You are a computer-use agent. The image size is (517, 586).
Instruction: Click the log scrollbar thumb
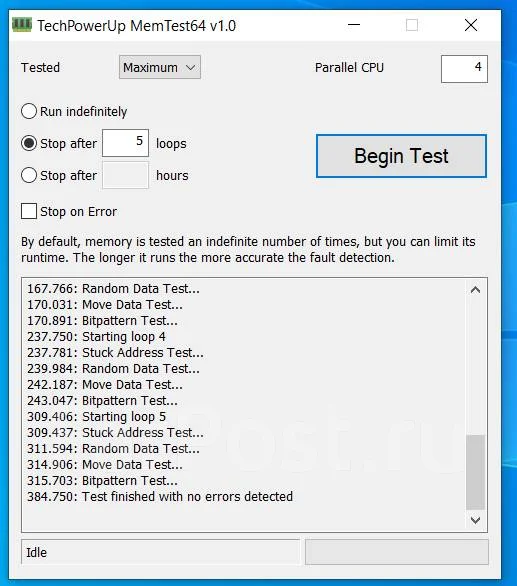coord(475,472)
